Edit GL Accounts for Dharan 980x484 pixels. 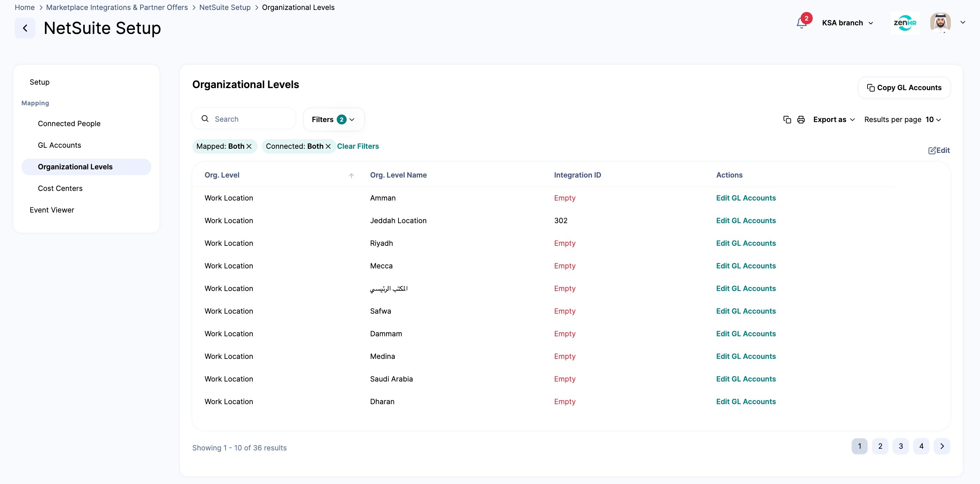pos(746,401)
